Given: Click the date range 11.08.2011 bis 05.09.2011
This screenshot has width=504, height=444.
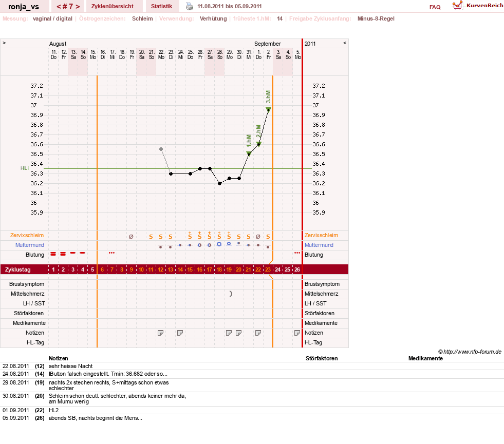Looking at the screenshot, I should pyautogui.click(x=230, y=7).
